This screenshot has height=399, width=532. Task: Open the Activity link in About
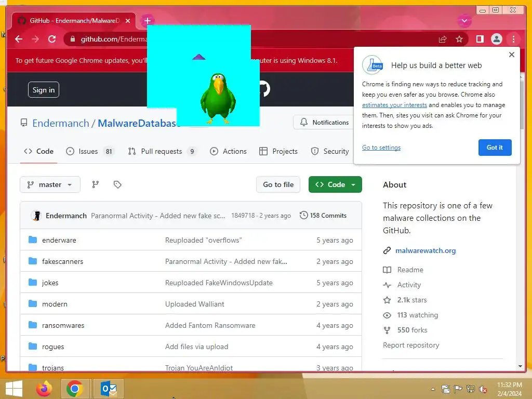pyautogui.click(x=402, y=285)
